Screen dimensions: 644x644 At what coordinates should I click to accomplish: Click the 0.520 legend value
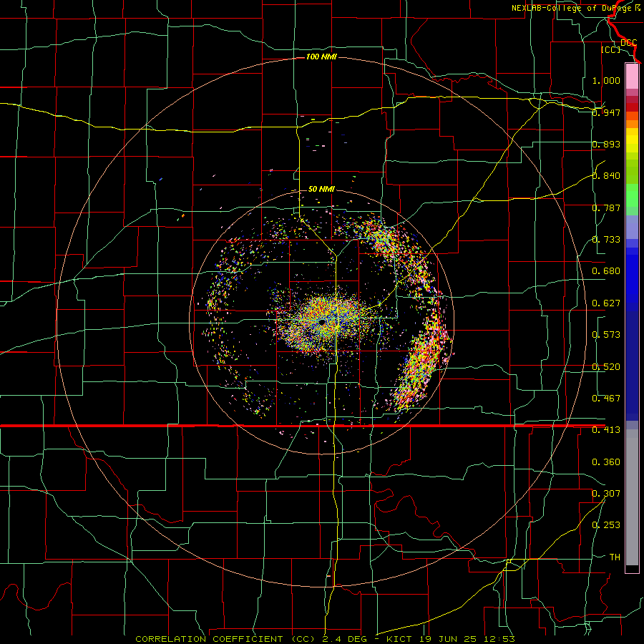click(606, 367)
